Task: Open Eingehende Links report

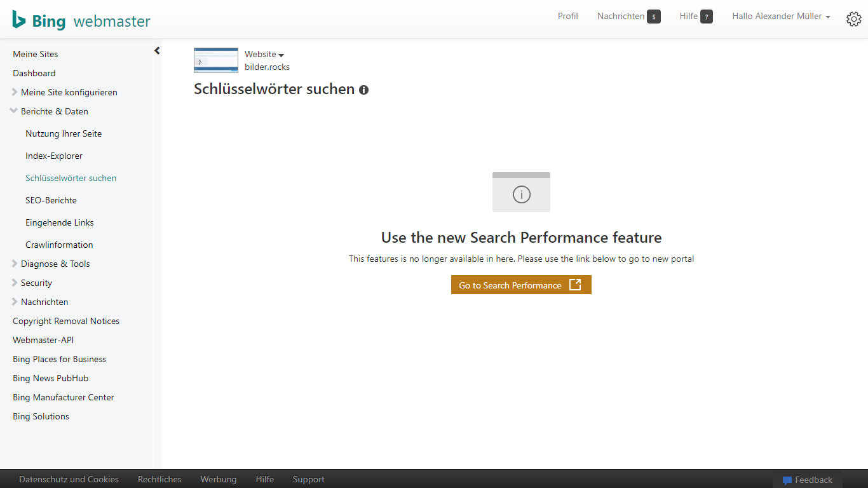Action: coord(60,222)
